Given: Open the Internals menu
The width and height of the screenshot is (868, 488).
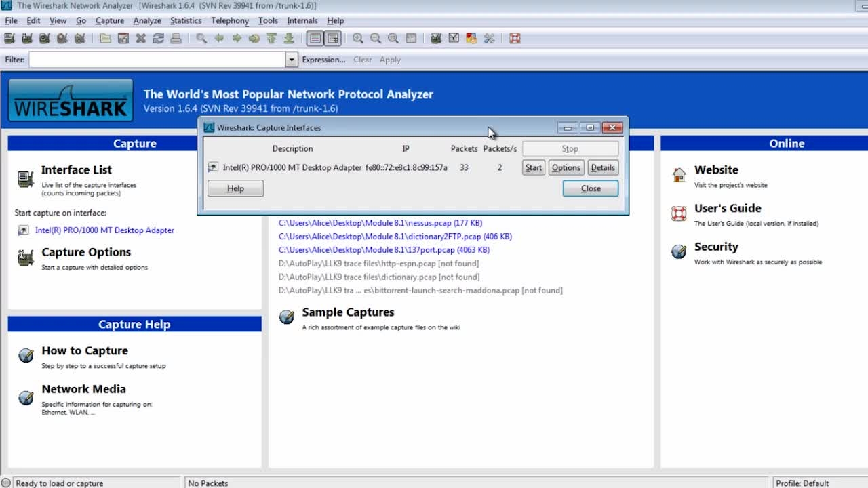Looking at the screenshot, I should pyautogui.click(x=302, y=20).
